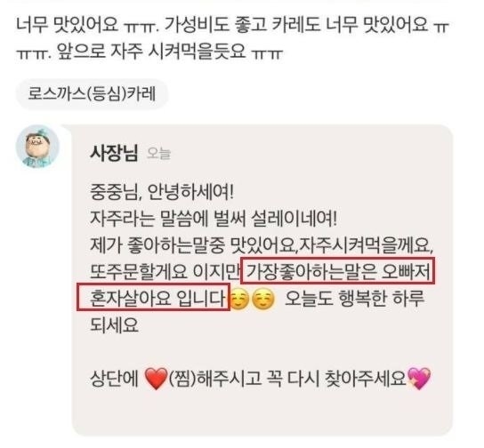Click the 또주문할게요 이지만 text
484x448 pixels.
165,272
